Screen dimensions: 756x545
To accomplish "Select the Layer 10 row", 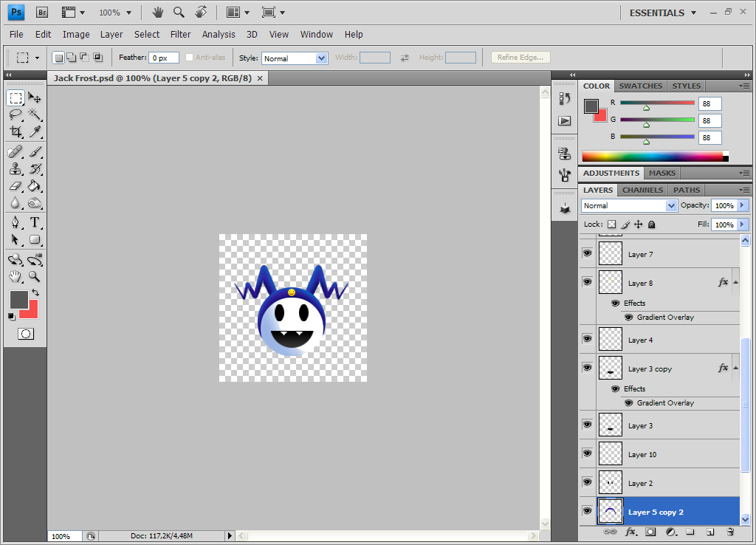I will [668, 454].
